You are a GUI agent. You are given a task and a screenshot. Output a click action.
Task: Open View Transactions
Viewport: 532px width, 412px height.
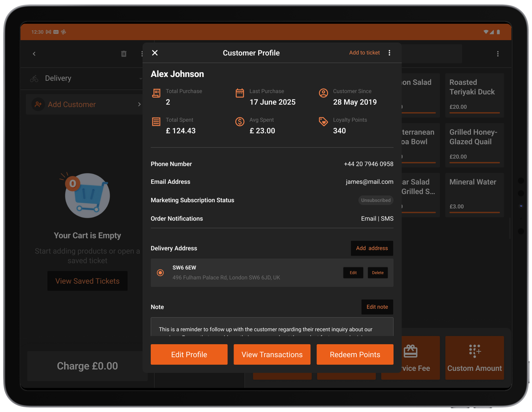[x=272, y=354]
